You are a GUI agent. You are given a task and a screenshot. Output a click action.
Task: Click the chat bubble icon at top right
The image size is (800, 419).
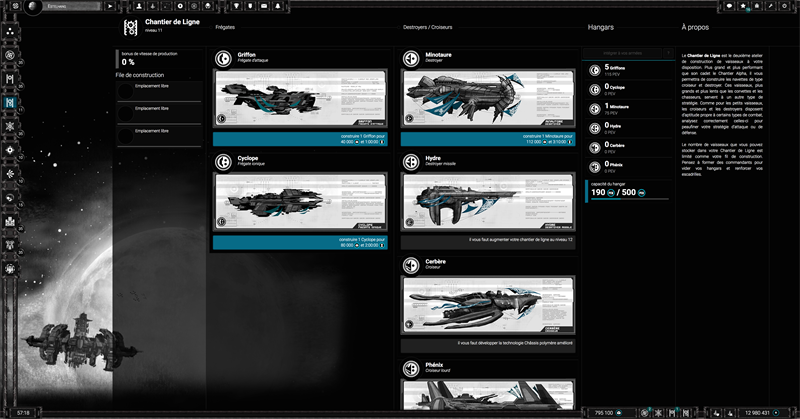pos(731,6)
